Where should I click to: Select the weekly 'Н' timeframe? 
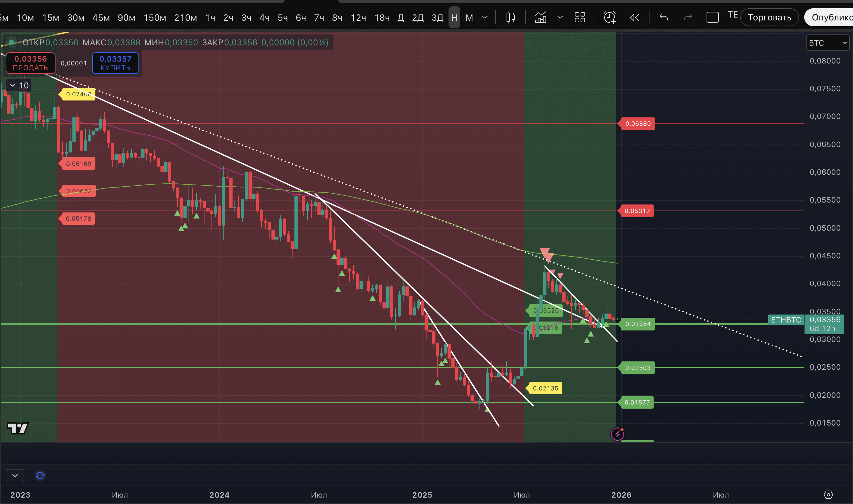click(x=454, y=17)
